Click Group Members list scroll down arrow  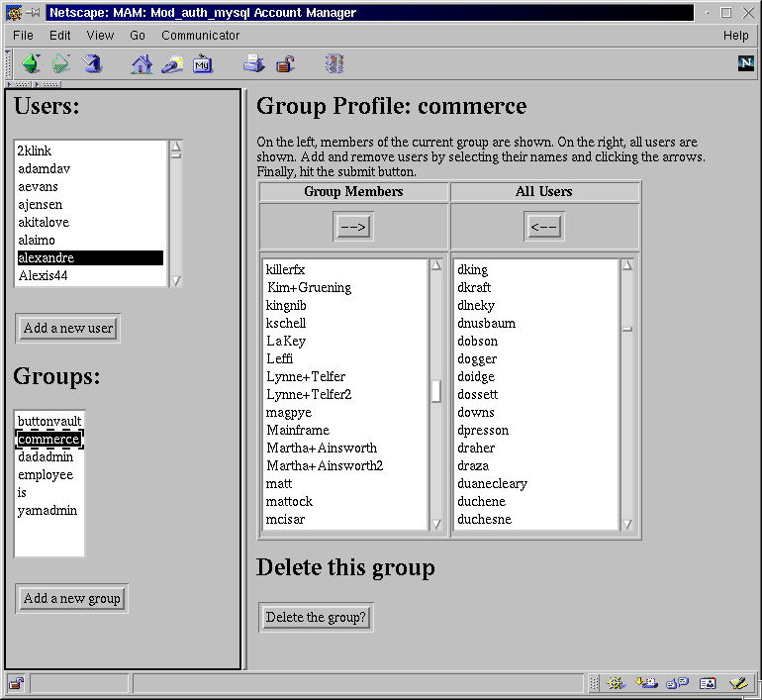[436, 524]
